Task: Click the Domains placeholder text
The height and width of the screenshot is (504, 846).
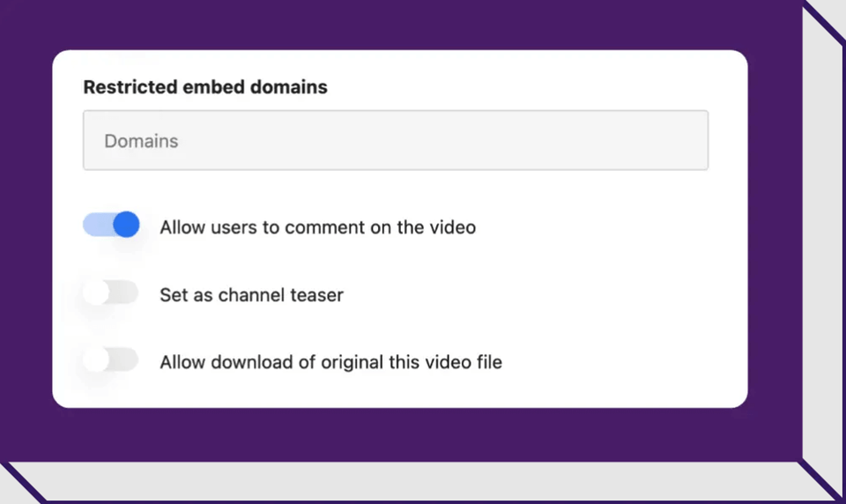Action: coord(141,141)
